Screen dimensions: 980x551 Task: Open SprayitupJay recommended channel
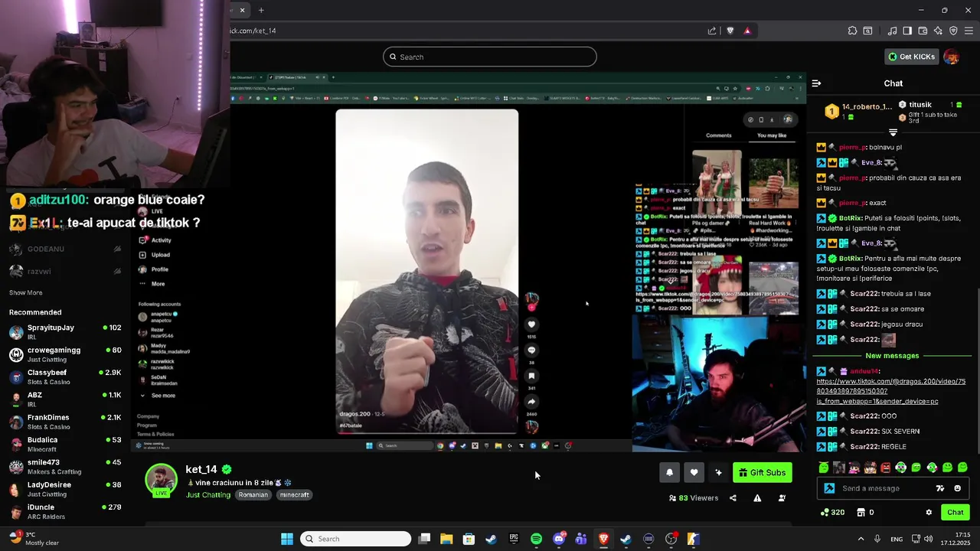pyautogui.click(x=65, y=332)
